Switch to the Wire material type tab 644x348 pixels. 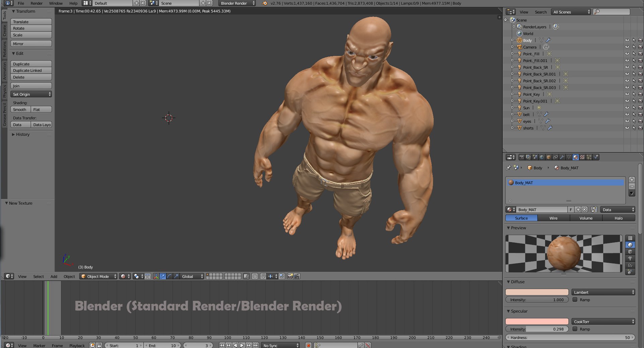(553, 218)
